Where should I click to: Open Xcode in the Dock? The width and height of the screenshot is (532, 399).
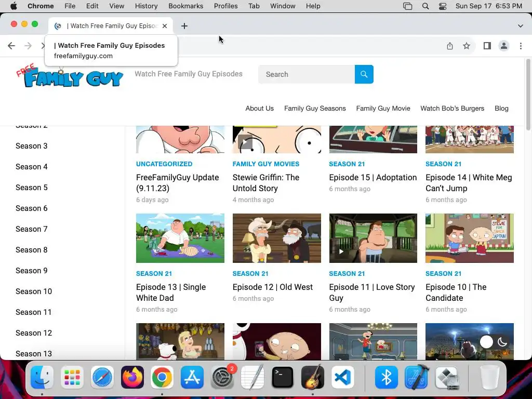pyautogui.click(x=416, y=377)
